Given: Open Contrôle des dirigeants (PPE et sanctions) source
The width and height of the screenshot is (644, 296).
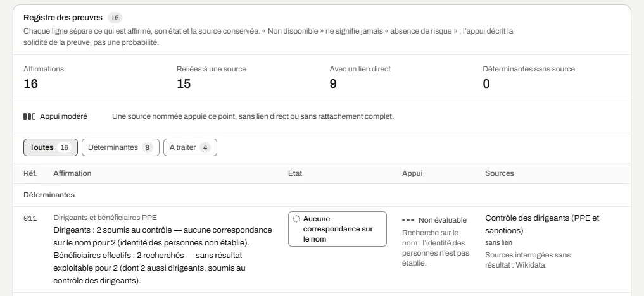Looking at the screenshot, I should coord(542,225).
